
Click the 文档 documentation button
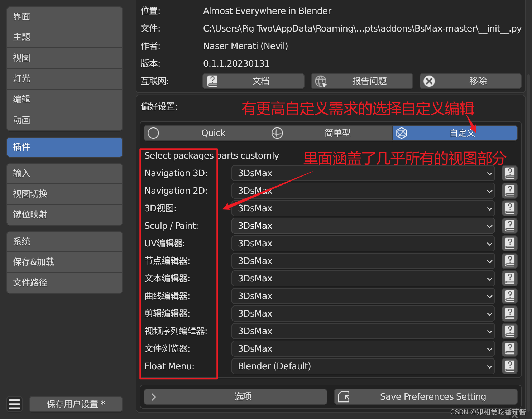click(253, 81)
